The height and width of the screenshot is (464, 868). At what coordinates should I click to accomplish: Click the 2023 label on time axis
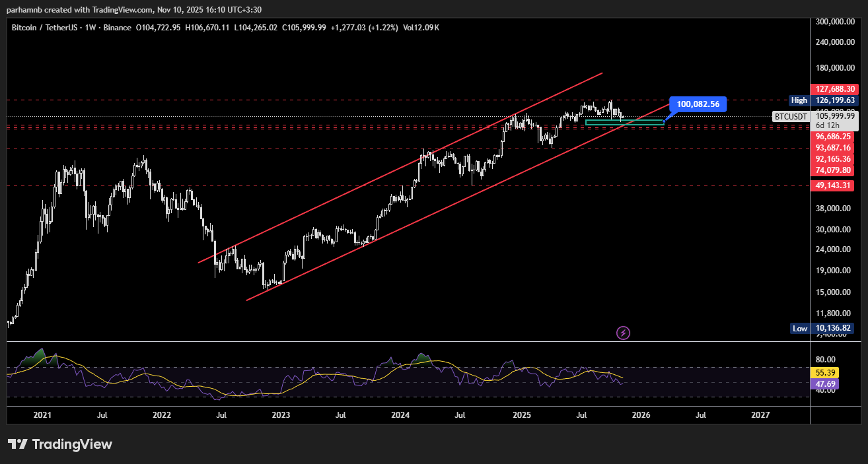(x=281, y=415)
